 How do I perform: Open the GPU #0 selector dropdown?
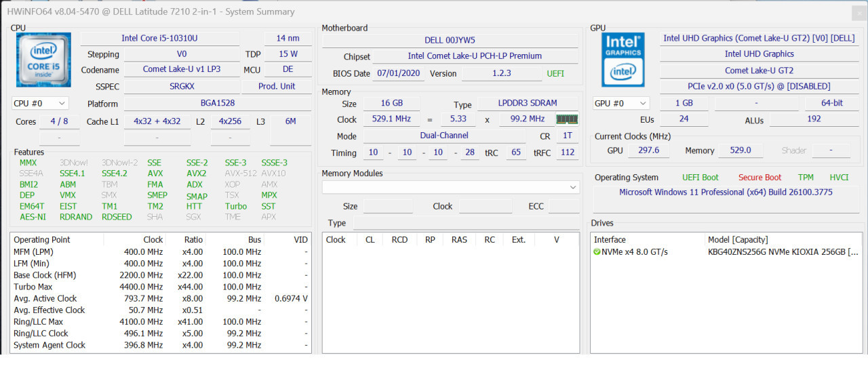pos(621,103)
